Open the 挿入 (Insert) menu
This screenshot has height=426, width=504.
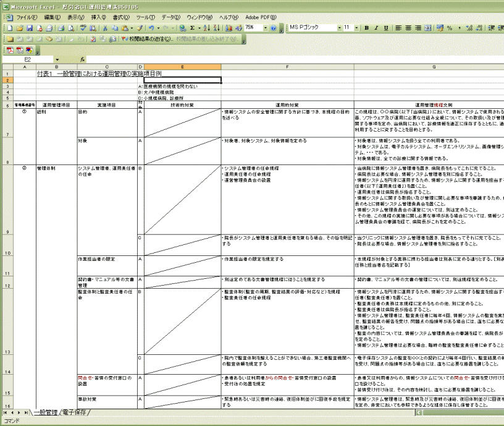point(98,17)
